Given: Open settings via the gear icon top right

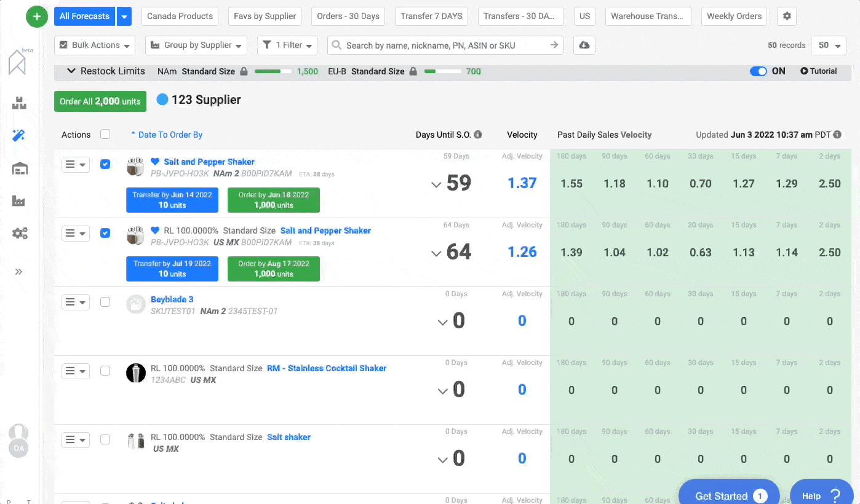Looking at the screenshot, I should point(787,16).
